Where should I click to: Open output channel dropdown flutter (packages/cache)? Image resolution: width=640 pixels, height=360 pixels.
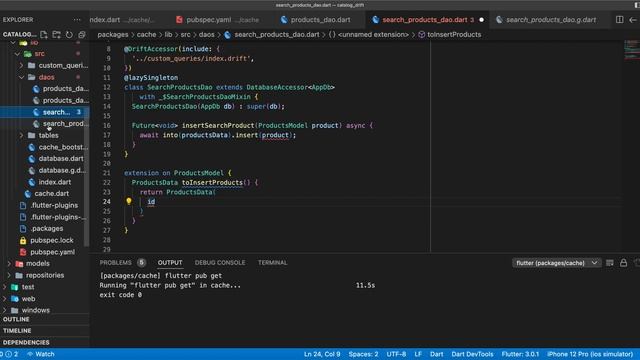coord(556,263)
